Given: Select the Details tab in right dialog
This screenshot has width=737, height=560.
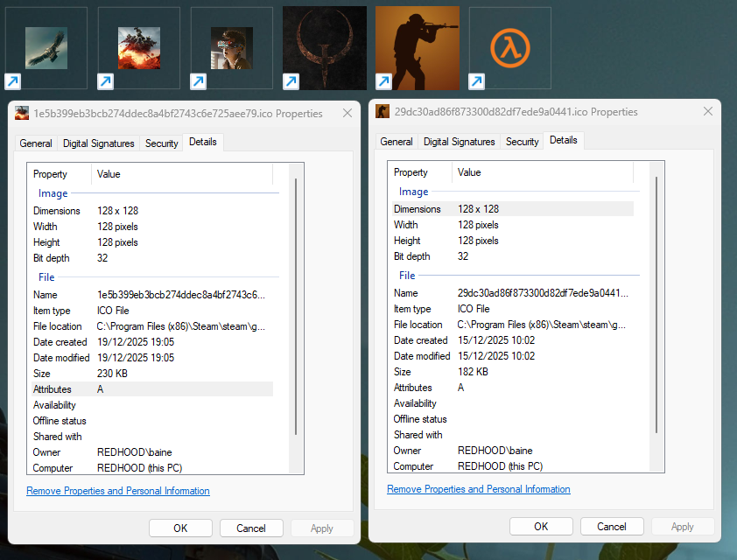Looking at the screenshot, I should click(x=563, y=140).
